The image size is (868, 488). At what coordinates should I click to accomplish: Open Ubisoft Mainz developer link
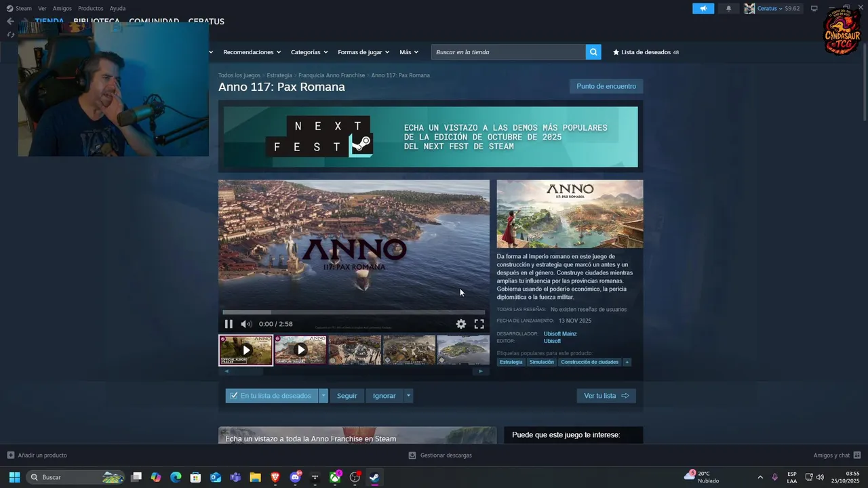click(560, 333)
